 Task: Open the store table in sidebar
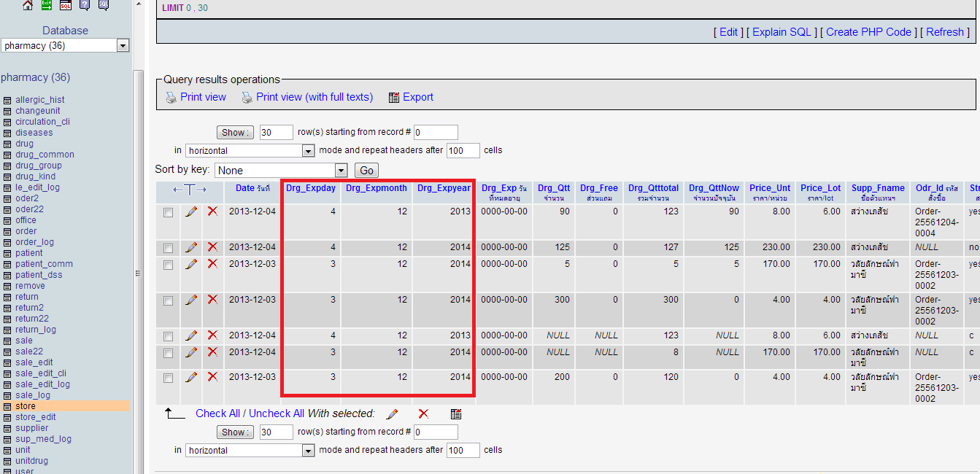tap(26, 406)
